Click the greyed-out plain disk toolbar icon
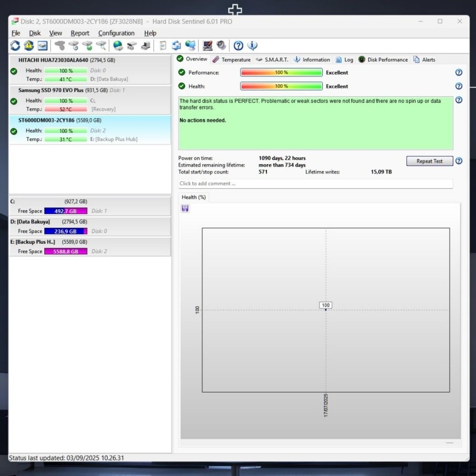The image size is (476, 476). pyautogui.click(x=60, y=46)
